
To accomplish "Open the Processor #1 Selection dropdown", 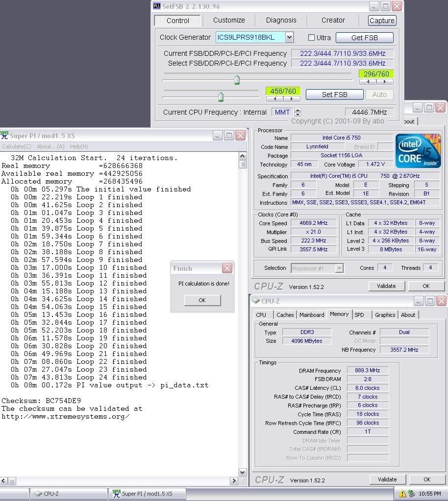I will (x=339, y=268).
